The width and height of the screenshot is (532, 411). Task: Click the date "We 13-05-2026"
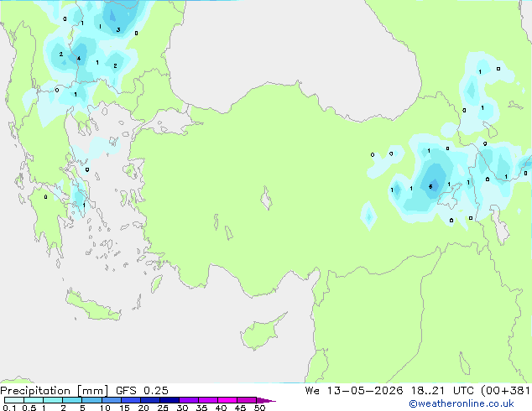pos(354,391)
